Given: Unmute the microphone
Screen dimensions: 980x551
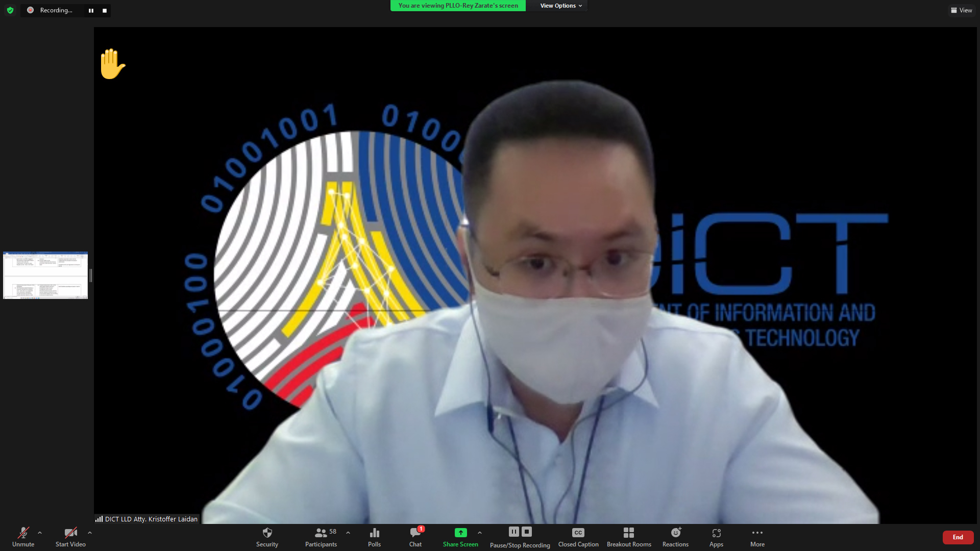Looking at the screenshot, I should 23,537.
